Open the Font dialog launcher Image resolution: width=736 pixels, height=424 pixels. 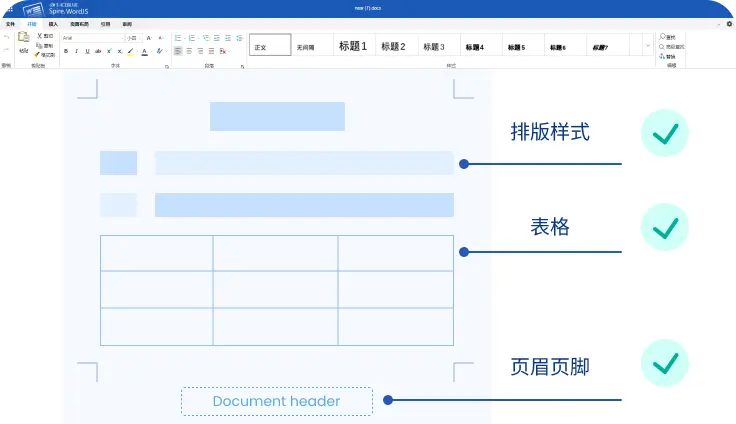(167, 67)
